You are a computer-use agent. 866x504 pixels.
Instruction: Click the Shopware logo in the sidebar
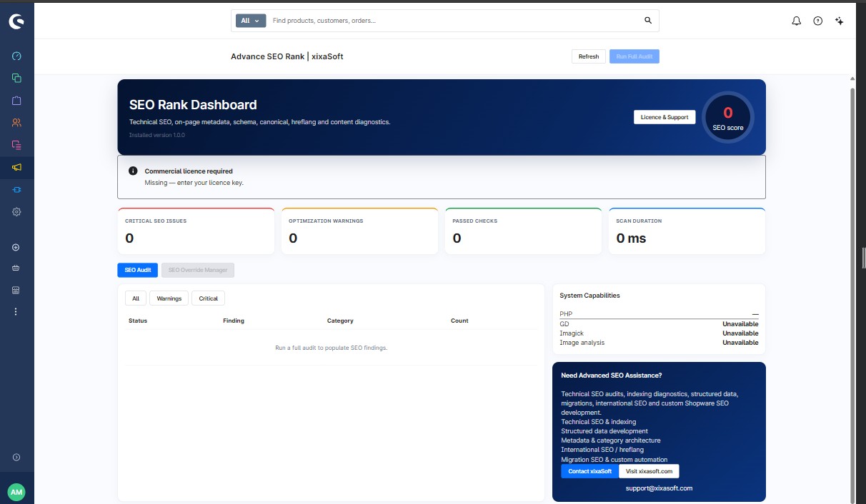[16, 21]
